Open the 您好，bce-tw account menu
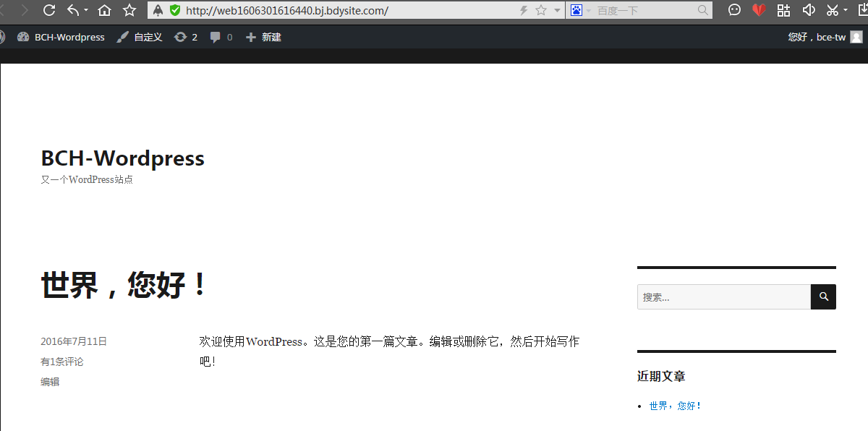 pyautogui.click(x=817, y=37)
